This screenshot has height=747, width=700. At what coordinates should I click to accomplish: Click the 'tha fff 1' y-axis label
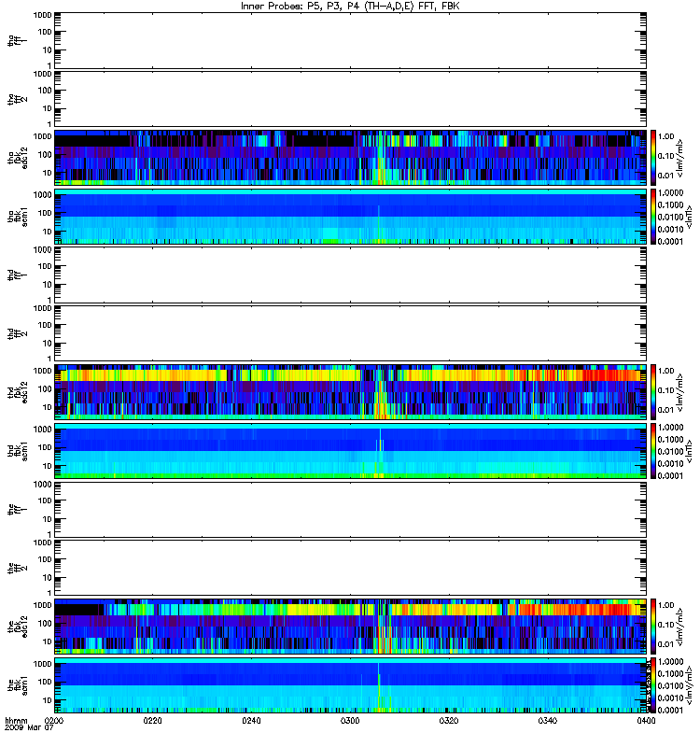(x=17, y=40)
